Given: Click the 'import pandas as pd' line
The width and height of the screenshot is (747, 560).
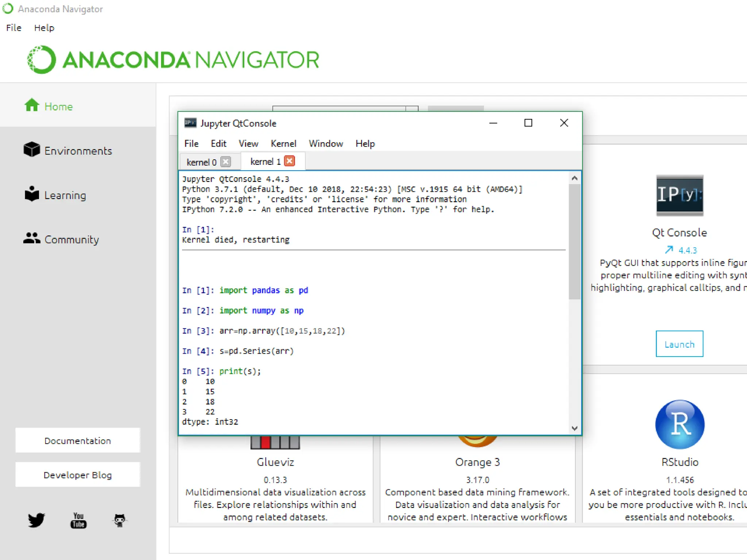Looking at the screenshot, I should pyautogui.click(x=263, y=290).
